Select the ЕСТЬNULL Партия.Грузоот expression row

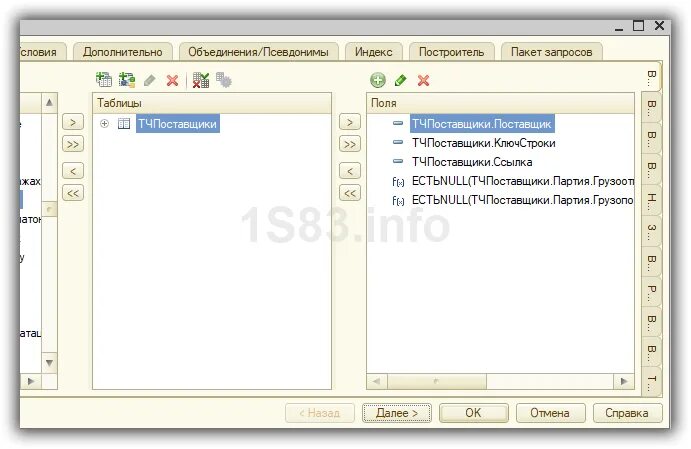point(523,181)
